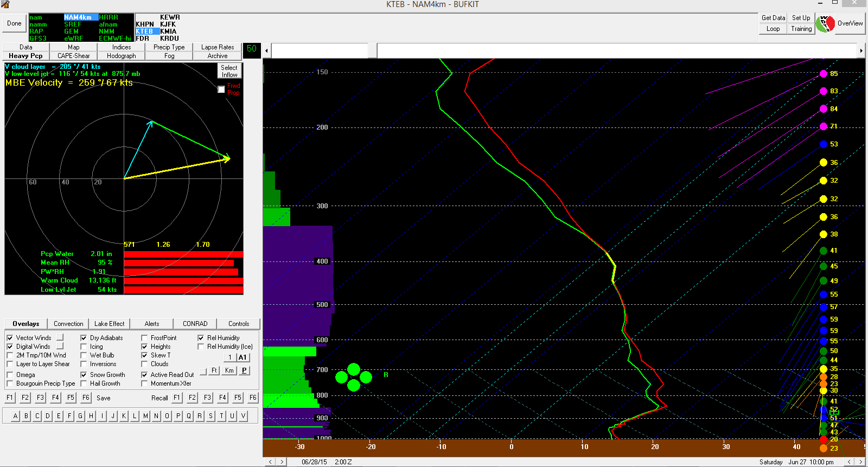Uncheck the Vector Winds checkbox
The height and width of the screenshot is (467, 868).
tap(10, 338)
